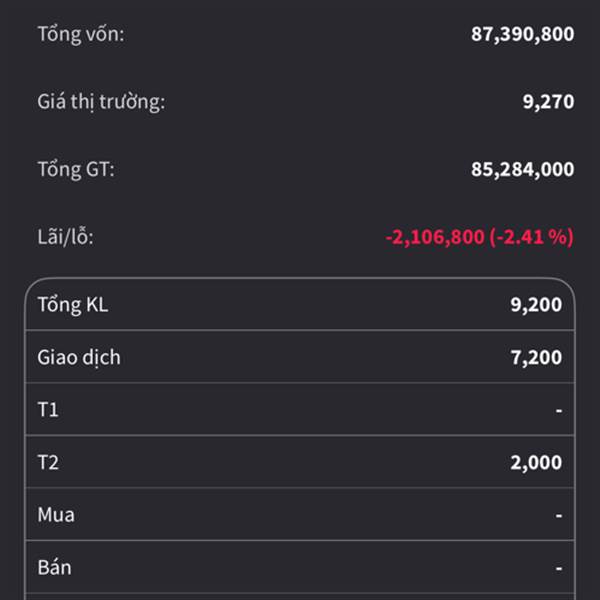Click the Tổng KL value 9,200
The image size is (600, 600).
536,305
